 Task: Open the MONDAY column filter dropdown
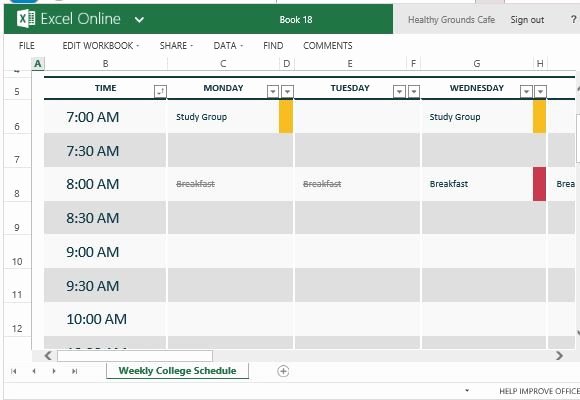pyautogui.click(x=273, y=91)
